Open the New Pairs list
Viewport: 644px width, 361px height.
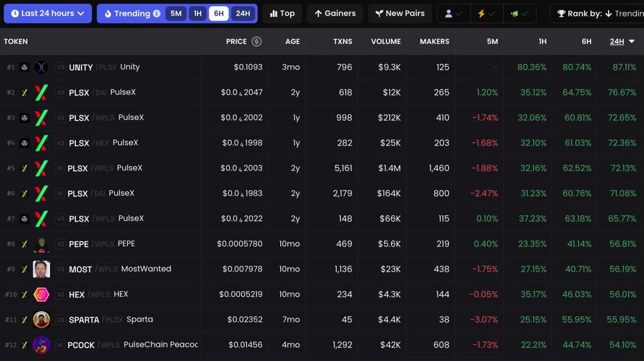(x=400, y=13)
